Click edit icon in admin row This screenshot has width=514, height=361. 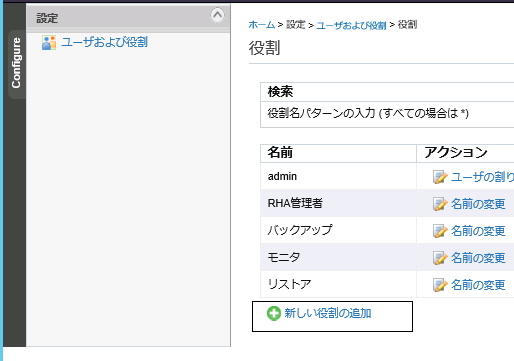440,177
